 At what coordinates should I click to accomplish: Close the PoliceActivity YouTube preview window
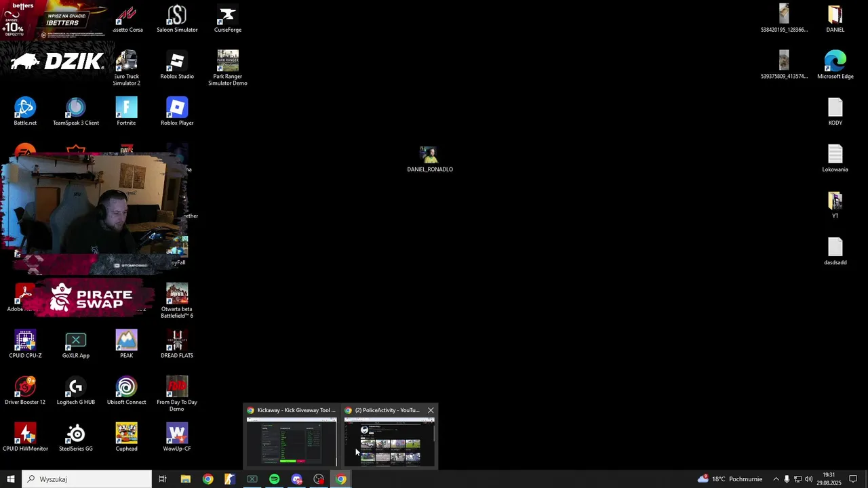431,410
